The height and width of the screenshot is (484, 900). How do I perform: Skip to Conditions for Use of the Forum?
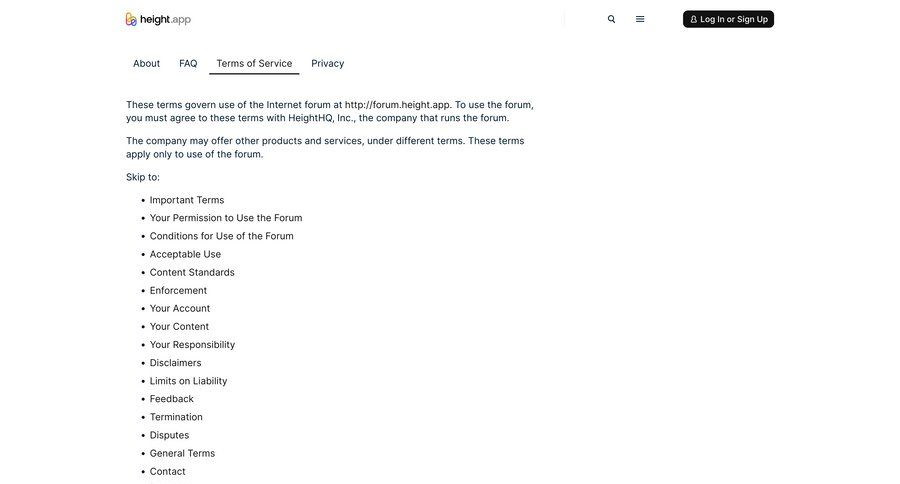pos(222,236)
